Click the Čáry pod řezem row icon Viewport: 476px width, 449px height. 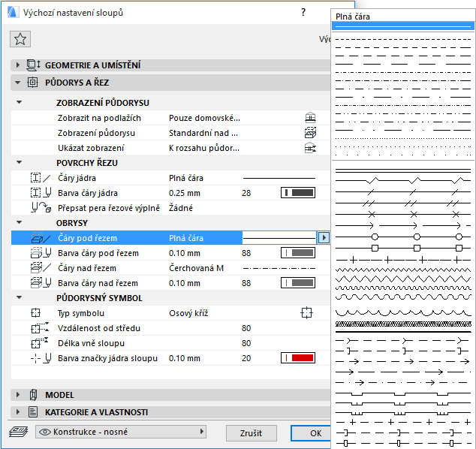pyautogui.click(x=41, y=238)
